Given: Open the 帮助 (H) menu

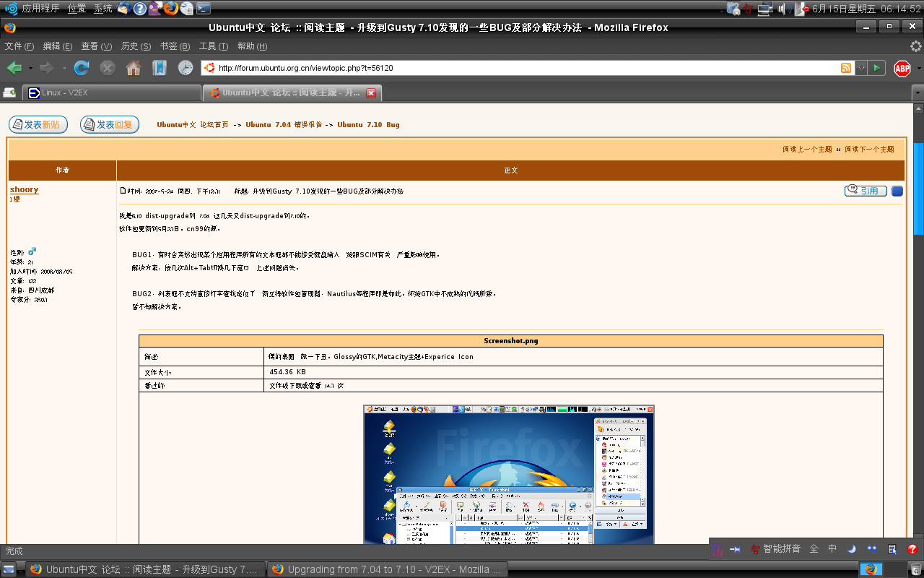Looking at the screenshot, I should pos(252,46).
